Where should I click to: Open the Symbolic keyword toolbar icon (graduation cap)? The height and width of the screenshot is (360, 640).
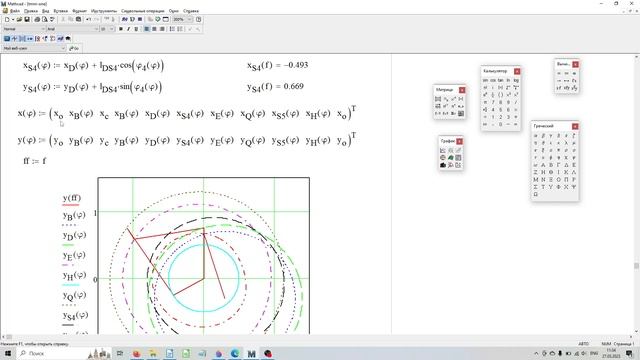tap(68, 39)
